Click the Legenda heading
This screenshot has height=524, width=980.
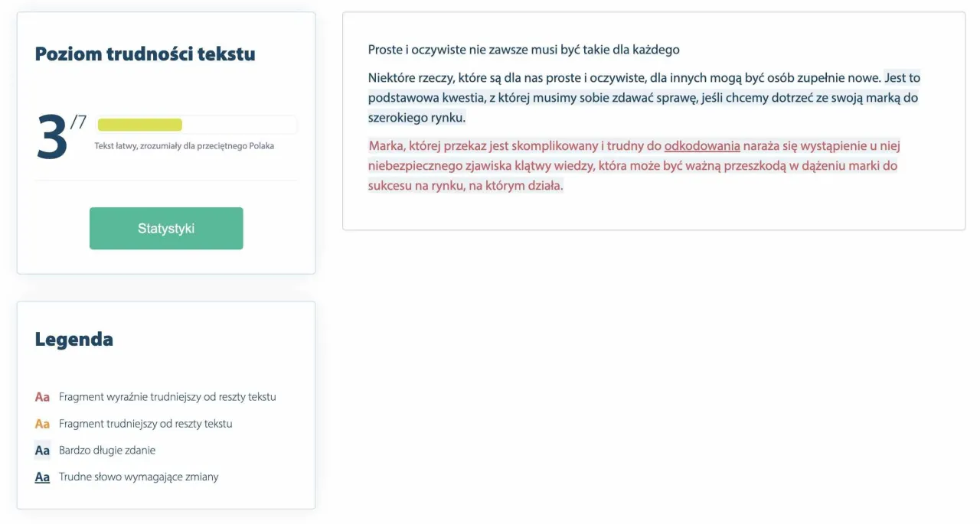click(x=73, y=339)
